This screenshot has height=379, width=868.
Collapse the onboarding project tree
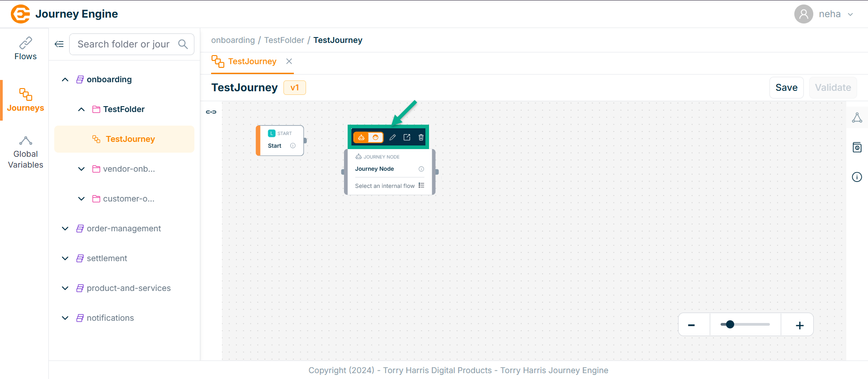pyautogui.click(x=65, y=80)
